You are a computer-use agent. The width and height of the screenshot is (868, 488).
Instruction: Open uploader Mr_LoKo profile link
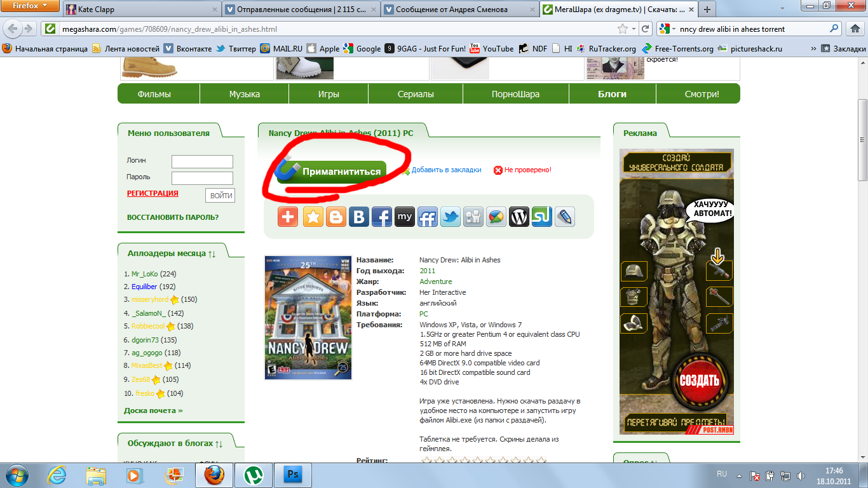[144, 274]
